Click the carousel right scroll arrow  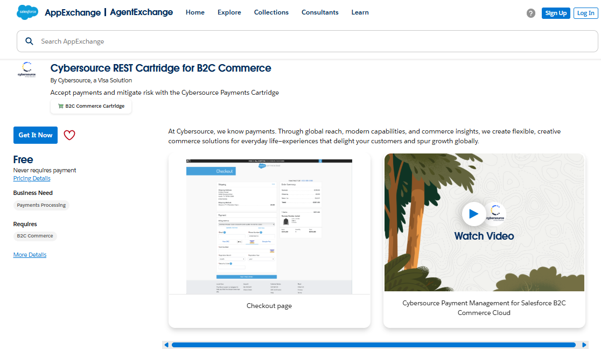584,345
